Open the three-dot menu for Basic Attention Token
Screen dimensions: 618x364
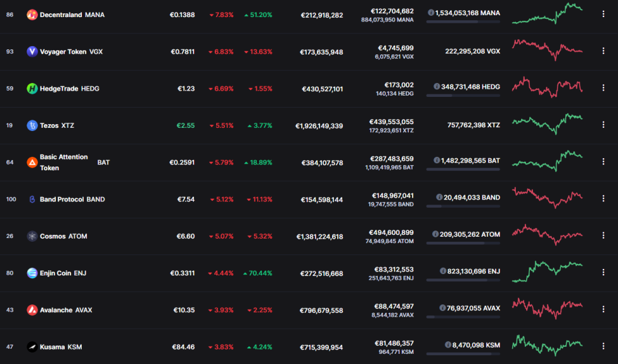tap(603, 161)
